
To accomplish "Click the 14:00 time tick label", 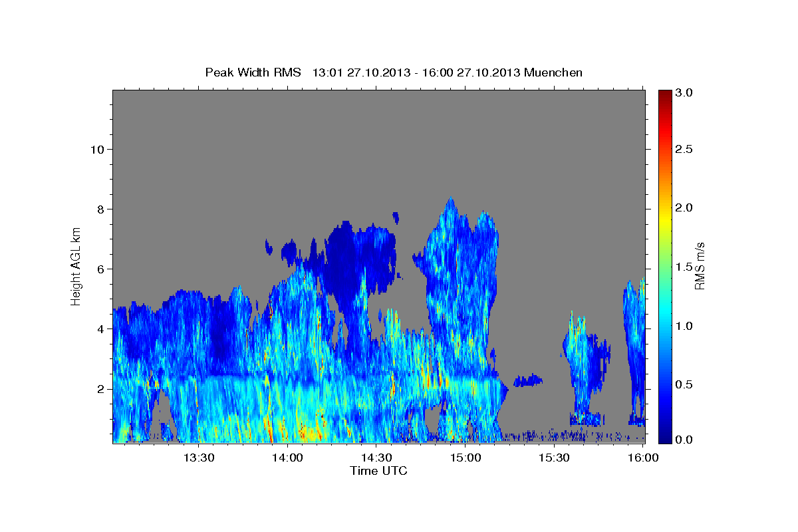I will [287, 458].
